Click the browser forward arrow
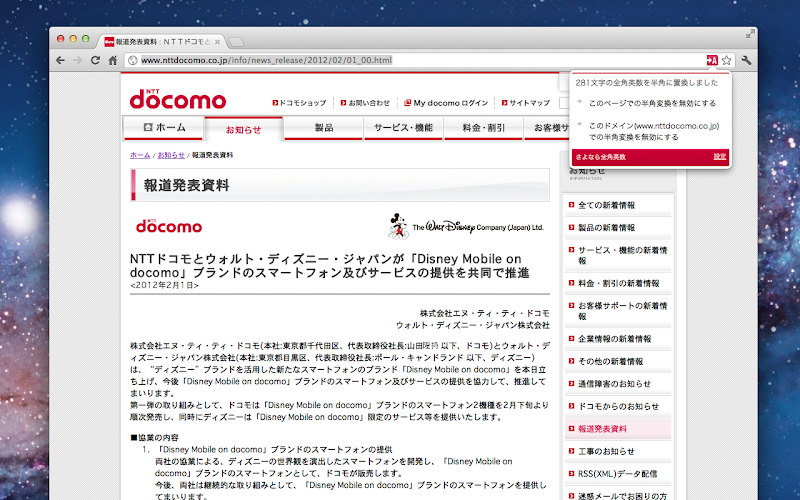The image size is (800, 500). click(x=78, y=60)
